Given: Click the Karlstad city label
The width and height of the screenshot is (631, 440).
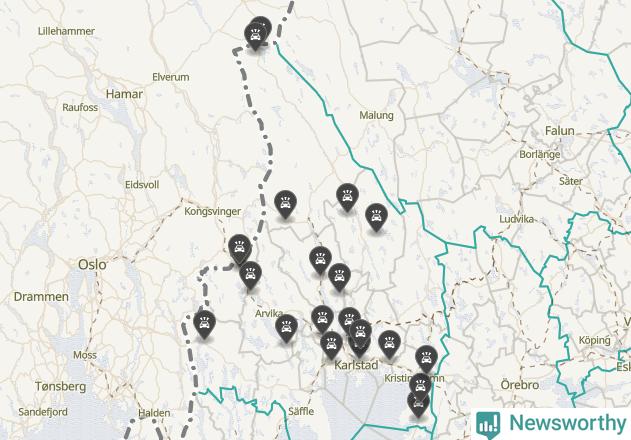Looking at the screenshot, I should 356,365.
